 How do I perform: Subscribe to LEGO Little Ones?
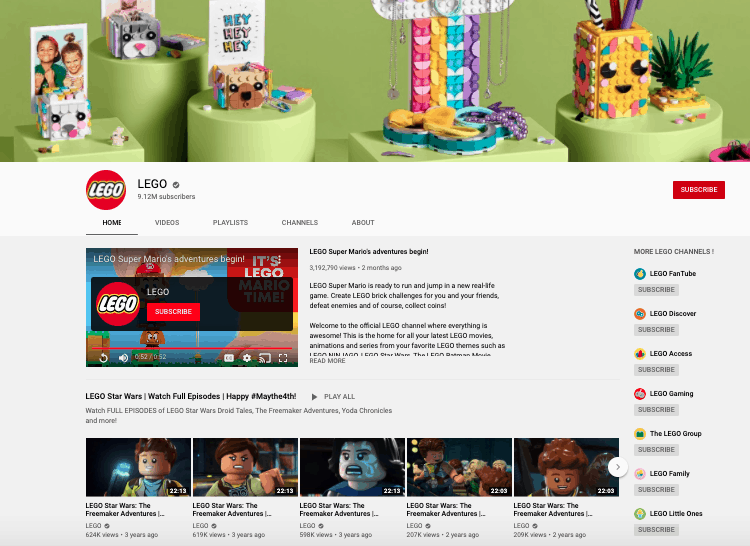(656, 530)
